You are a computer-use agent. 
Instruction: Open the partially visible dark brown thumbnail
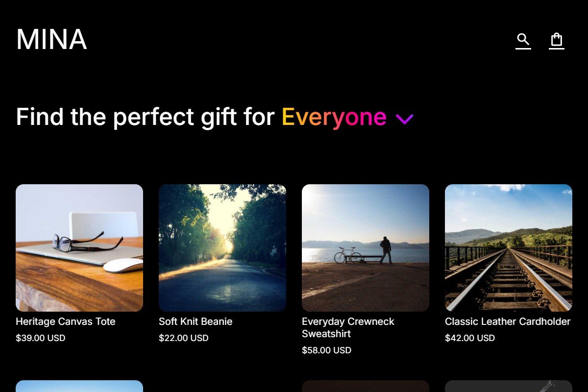366,386
